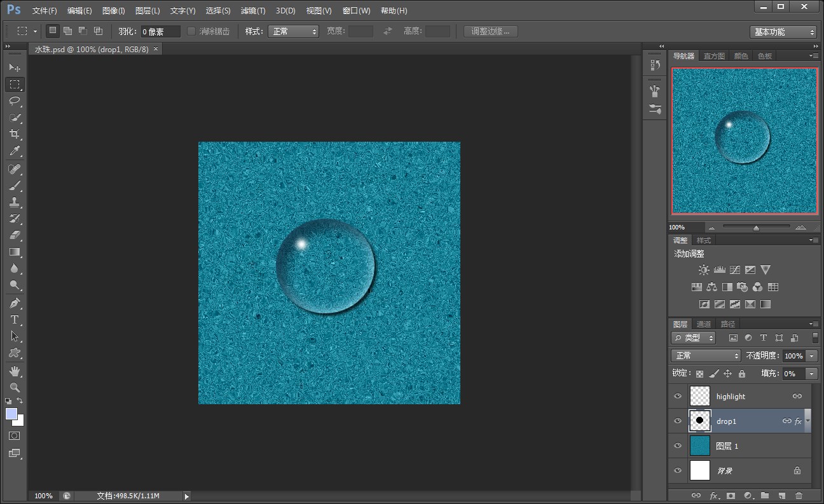The height and width of the screenshot is (504, 824).
Task: Toggle visibility of drop1 layer
Action: (x=678, y=421)
